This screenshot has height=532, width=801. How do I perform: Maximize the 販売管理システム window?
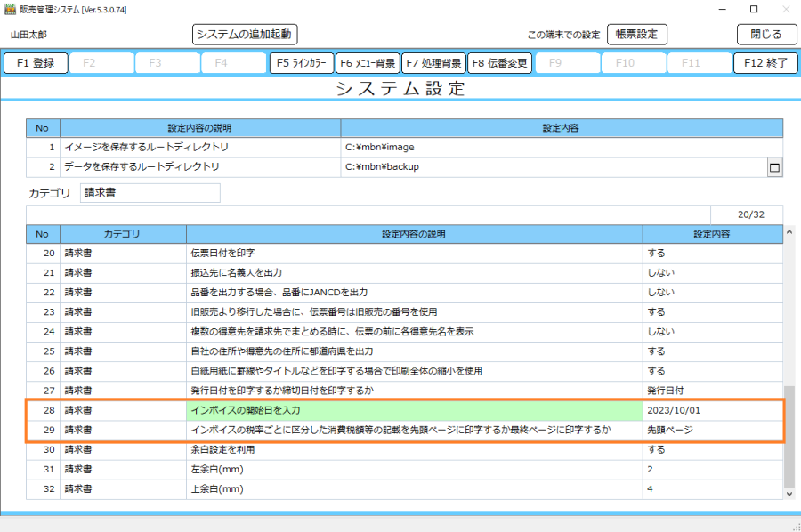754,9
